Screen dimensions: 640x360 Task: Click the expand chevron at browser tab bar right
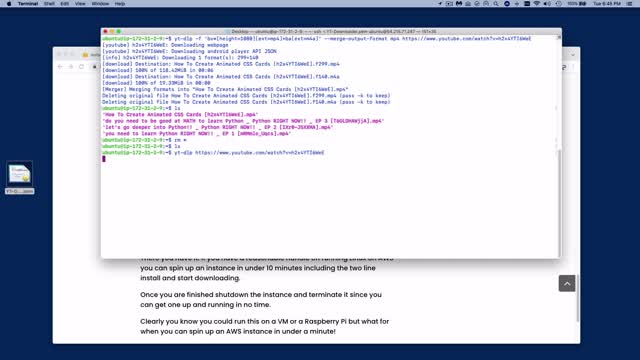pyautogui.click(x=573, y=54)
